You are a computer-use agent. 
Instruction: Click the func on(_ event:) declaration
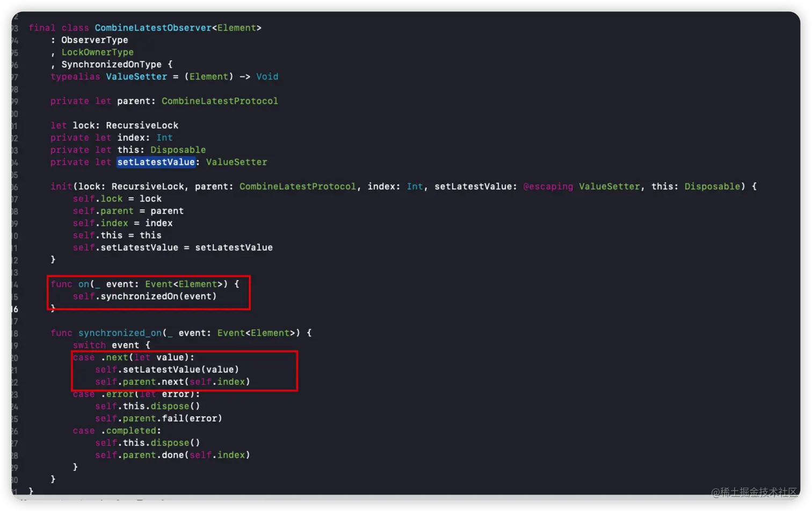(145, 284)
